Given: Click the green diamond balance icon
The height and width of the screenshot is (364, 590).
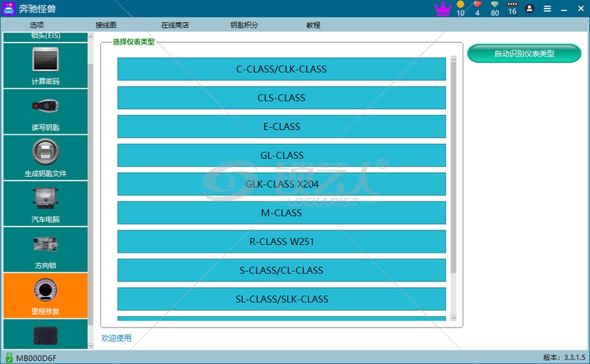Looking at the screenshot, I should coord(495,4).
